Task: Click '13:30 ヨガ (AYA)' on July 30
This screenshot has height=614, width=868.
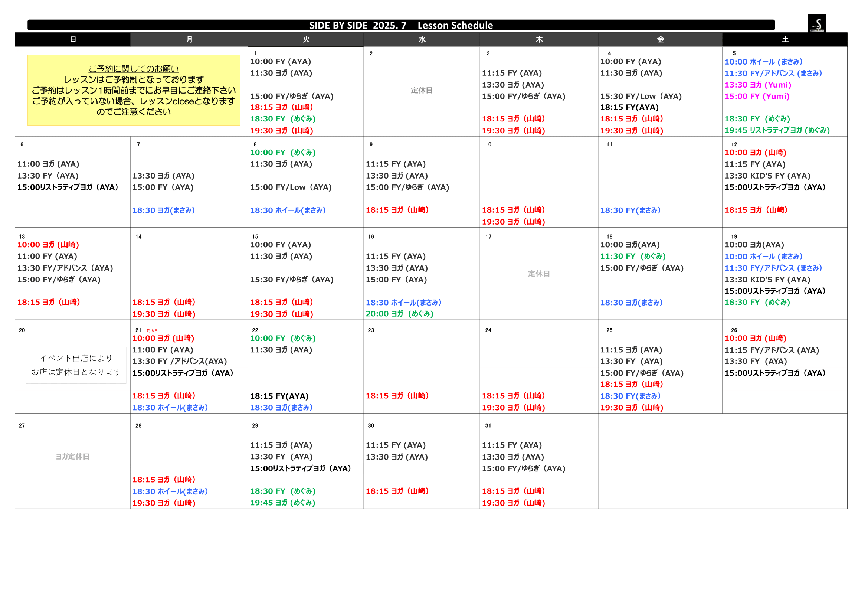Action: pyautogui.click(x=397, y=457)
